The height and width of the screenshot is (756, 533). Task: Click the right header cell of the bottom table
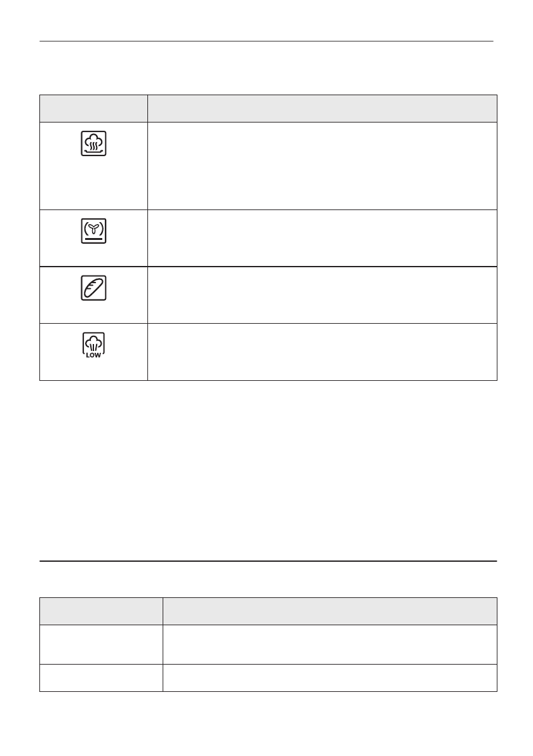point(330,611)
